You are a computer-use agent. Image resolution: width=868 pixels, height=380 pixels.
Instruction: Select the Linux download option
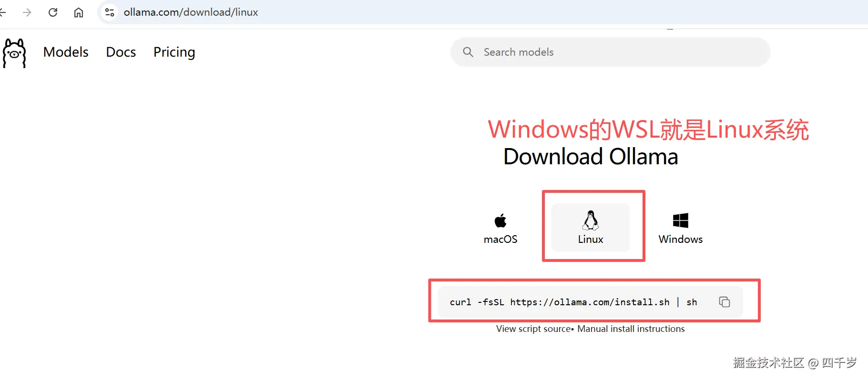[x=591, y=227]
